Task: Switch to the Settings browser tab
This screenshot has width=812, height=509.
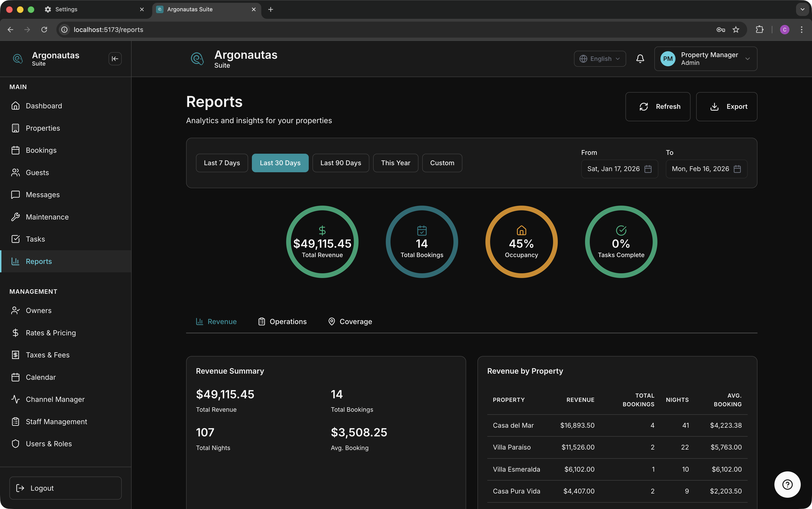Action: coord(94,9)
